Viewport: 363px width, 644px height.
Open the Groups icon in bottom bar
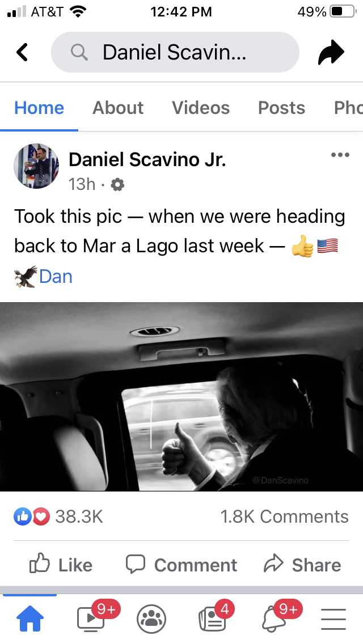[151, 619]
